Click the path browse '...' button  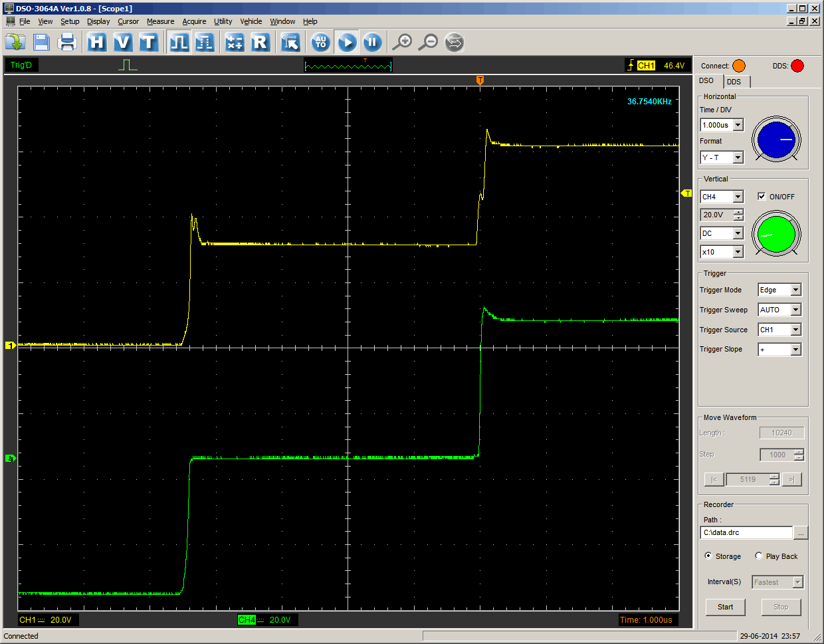(801, 532)
